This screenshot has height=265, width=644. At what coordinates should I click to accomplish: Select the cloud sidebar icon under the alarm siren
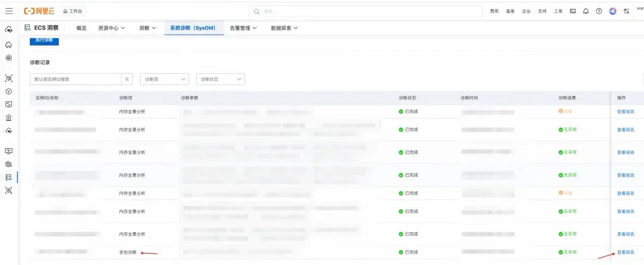coord(8,130)
